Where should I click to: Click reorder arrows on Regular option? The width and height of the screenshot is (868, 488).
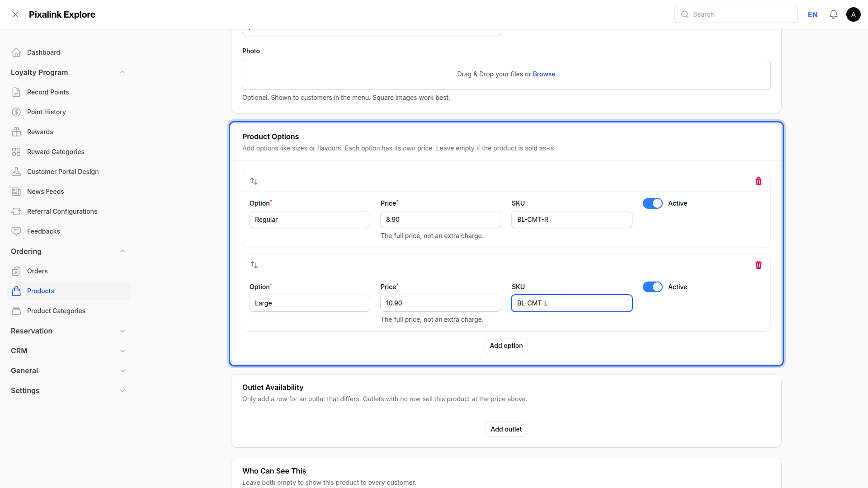254,181
